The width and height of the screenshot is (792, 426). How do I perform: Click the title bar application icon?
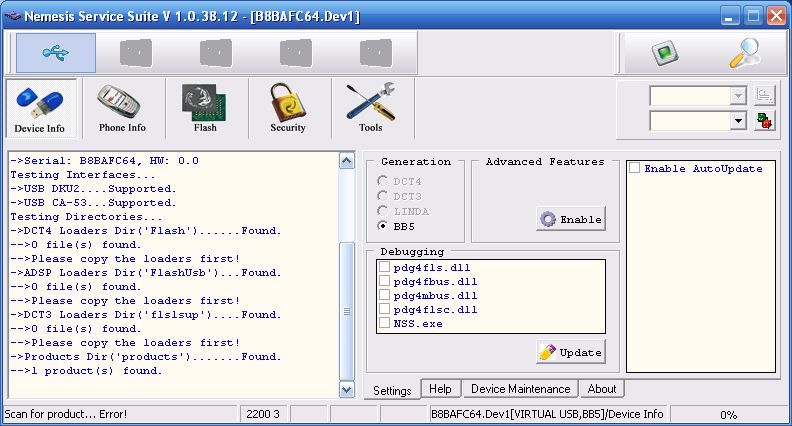(x=12, y=16)
